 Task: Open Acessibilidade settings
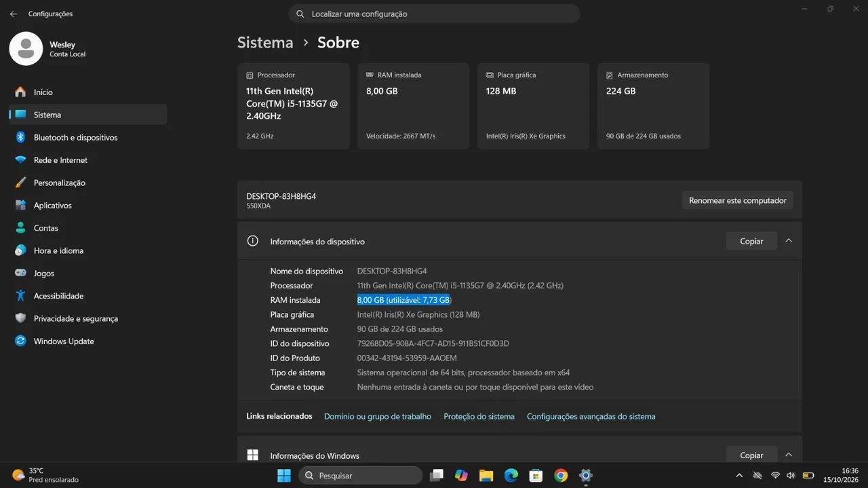pyautogui.click(x=88, y=296)
